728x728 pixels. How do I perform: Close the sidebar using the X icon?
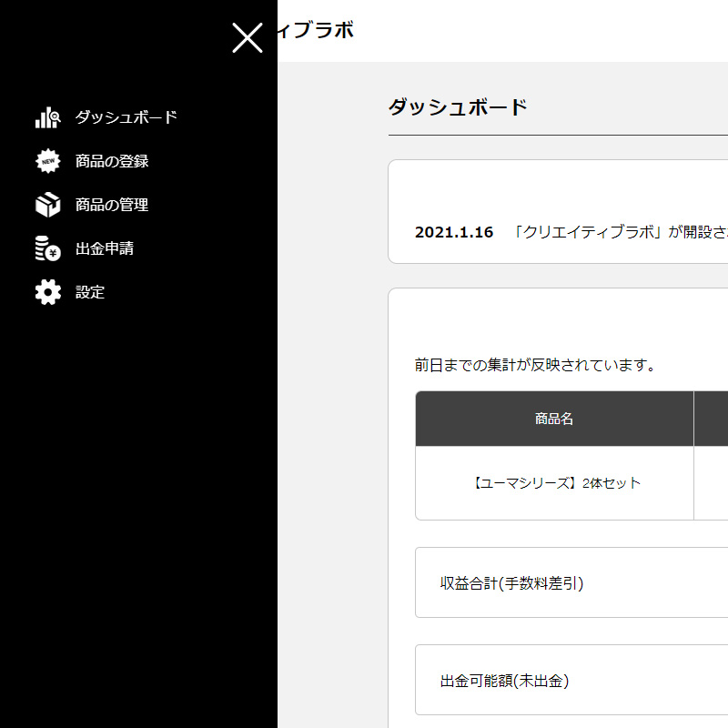coord(246,38)
